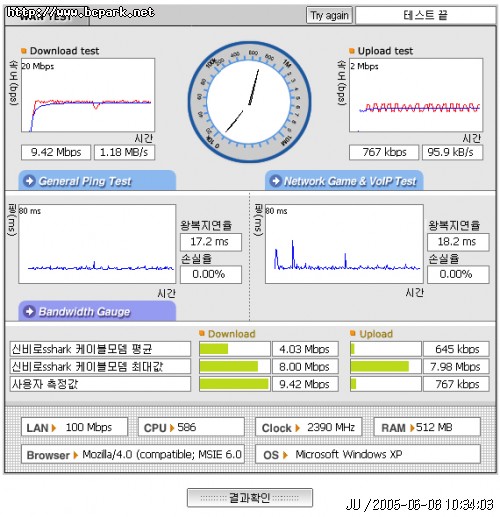
Task: Click the upload bar for 7.98 Mbps
Action: tap(386, 366)
